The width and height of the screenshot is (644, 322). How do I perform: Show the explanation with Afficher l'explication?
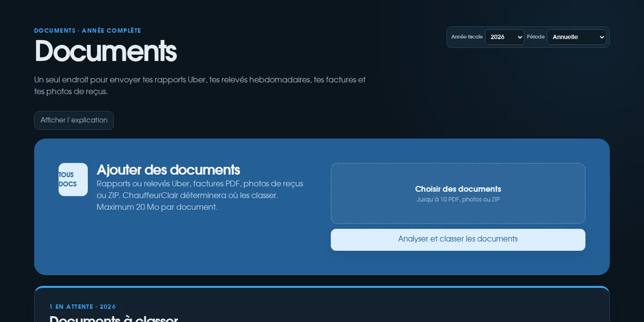(74, 120)
